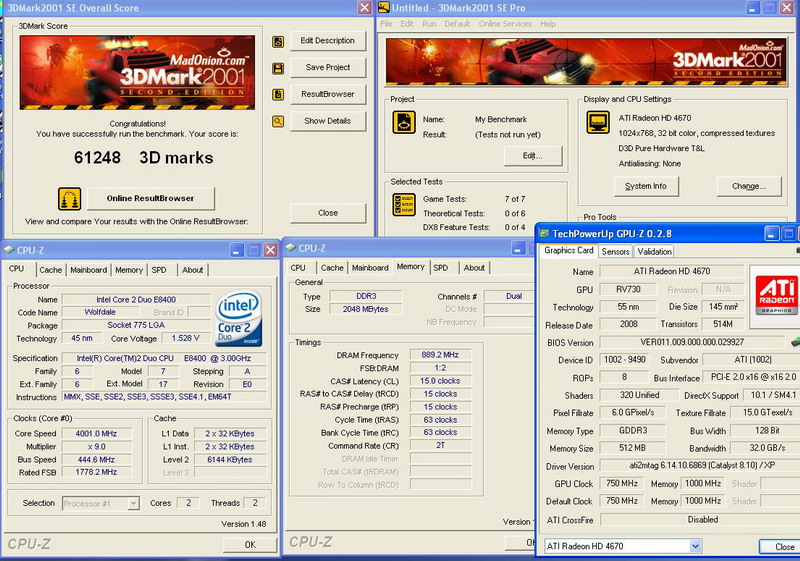
Task: Select the Sensors tab in GPU-Z
Action: (x=615, y=251)
